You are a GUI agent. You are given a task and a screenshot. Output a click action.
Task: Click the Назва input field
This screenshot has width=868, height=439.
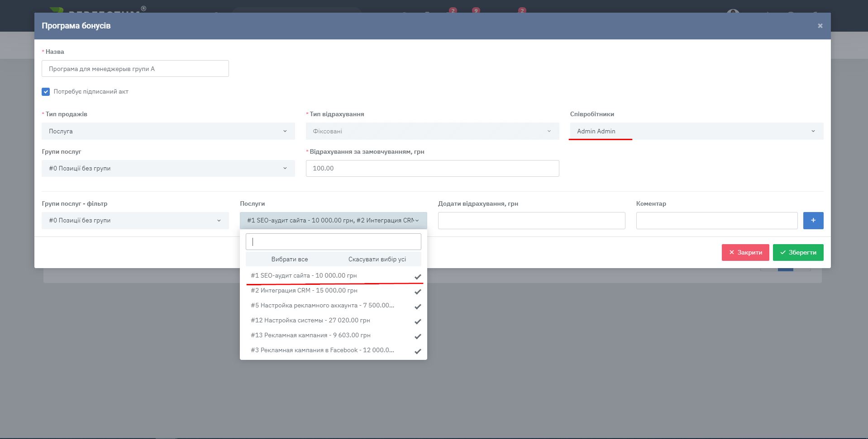click(x=135, y=69)
